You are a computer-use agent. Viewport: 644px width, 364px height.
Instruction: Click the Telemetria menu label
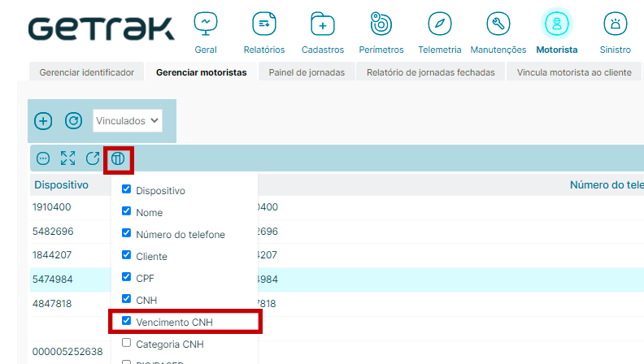439,50
